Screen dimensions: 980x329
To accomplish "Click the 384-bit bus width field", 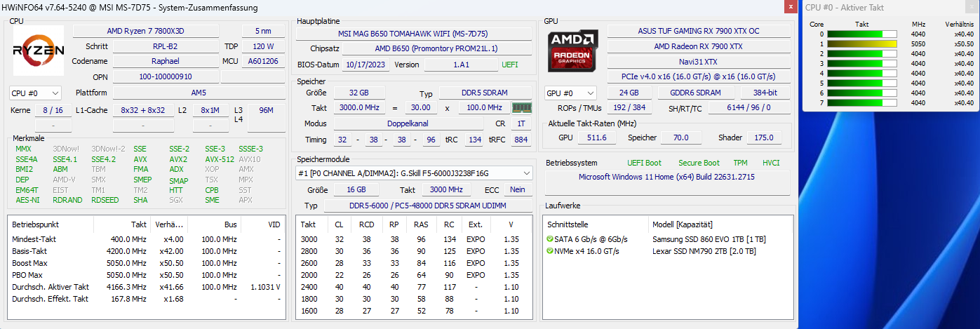I will pyautogui.click(x=766, y=93).
